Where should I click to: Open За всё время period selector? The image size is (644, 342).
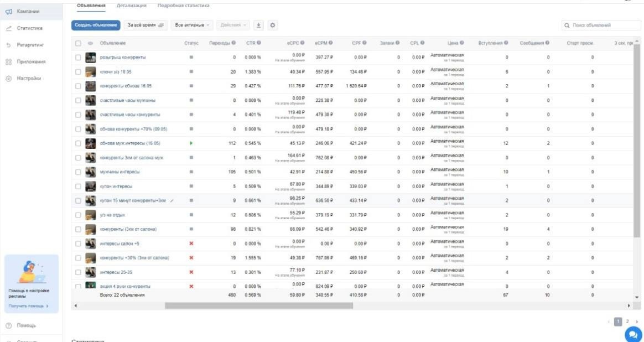pos(146,25)
